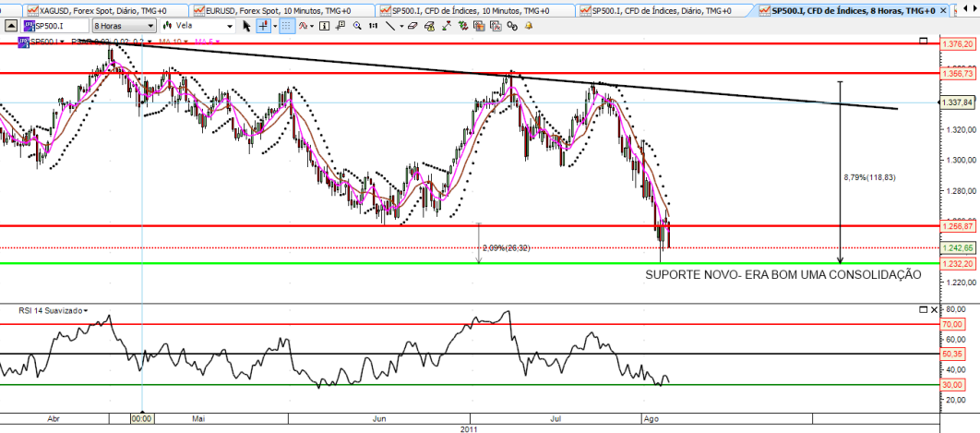Click the 50,35 RSI value label
This screenshot has width=980, height=433.
[x=951, y=355]
